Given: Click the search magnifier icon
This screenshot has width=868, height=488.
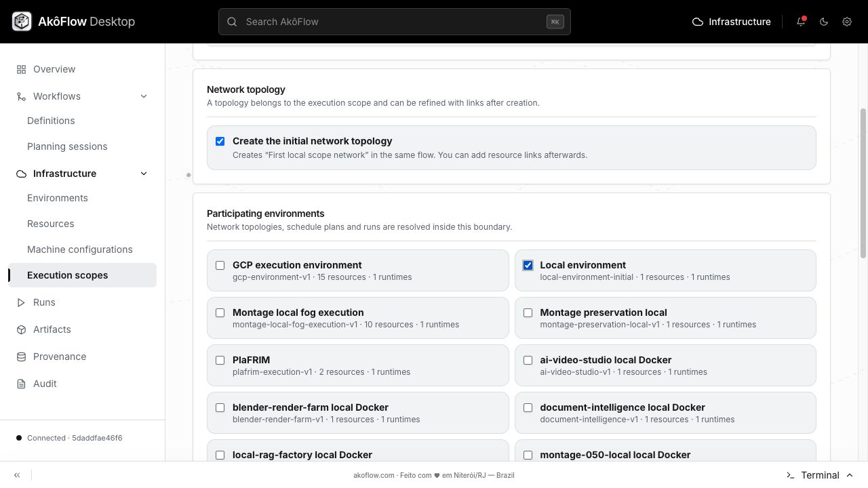Looking at the screenshot, I should coord(232,22).
